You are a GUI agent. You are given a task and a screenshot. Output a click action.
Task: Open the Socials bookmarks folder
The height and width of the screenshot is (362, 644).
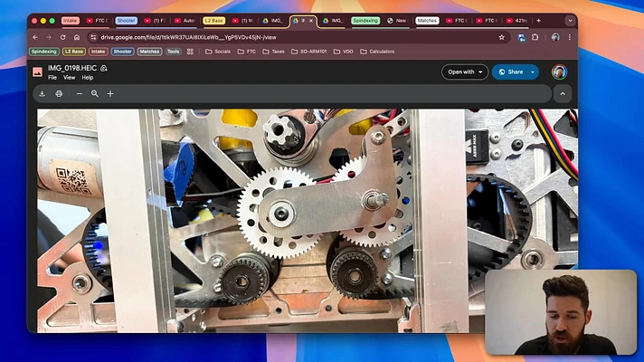coord(218,52)
